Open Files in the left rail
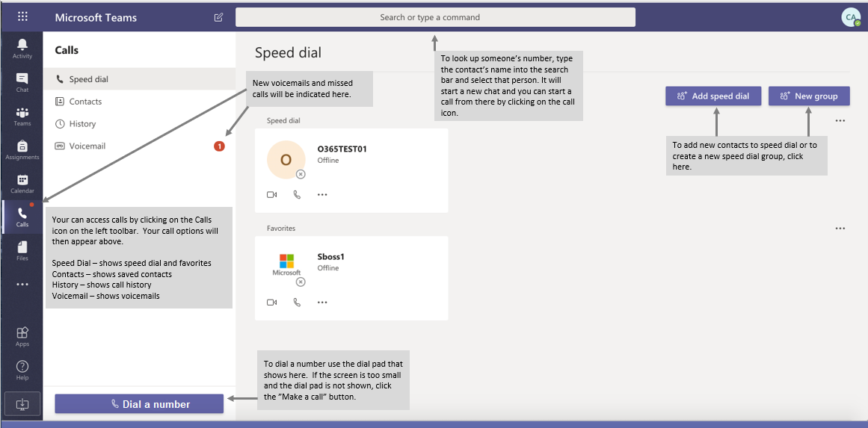The image size is (868, 428). (22, 251)
